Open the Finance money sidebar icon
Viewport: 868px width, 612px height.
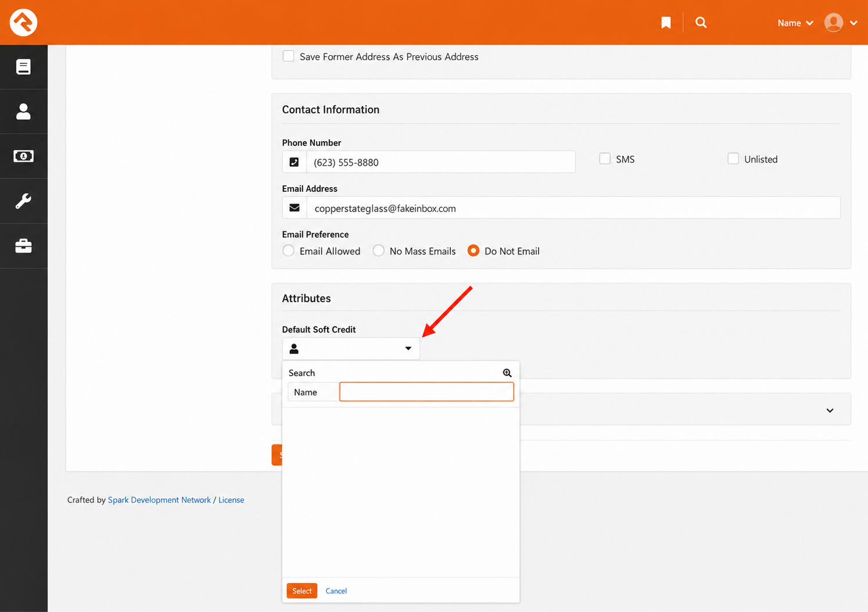(23, 156)
